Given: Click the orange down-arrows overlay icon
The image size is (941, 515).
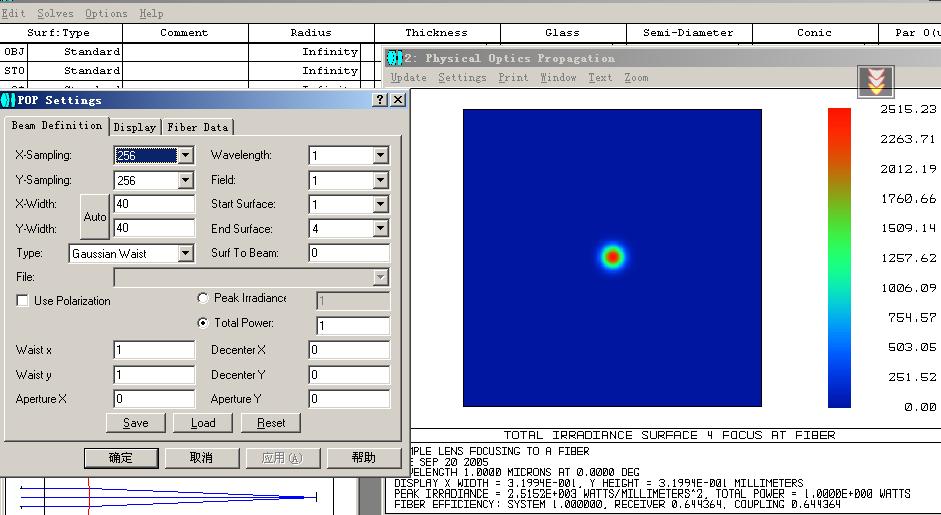Looking at the screenshot, I should pos(876,81).
